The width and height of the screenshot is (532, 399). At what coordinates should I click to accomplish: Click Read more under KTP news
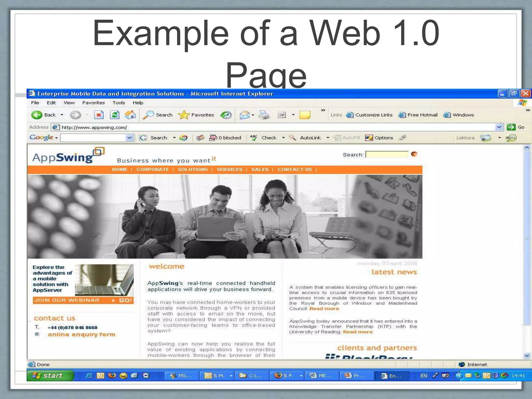pyautogui.click(x=358, y=332)
